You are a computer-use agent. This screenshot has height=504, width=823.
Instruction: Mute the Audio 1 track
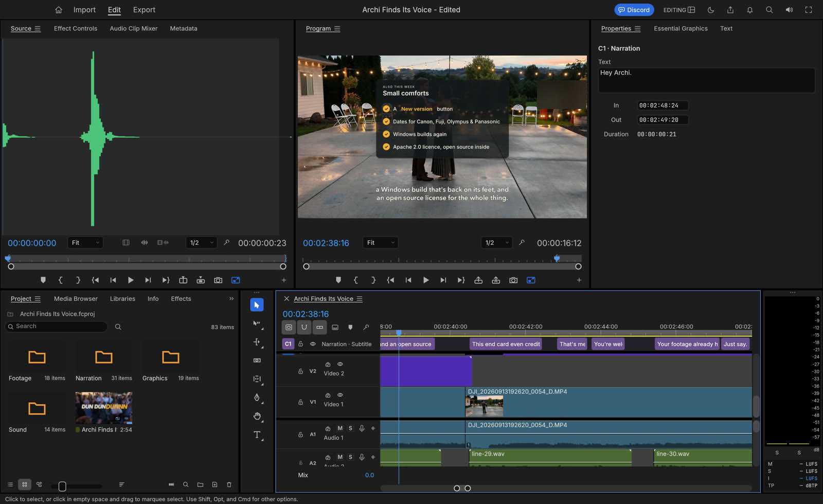click(x=340, y=428)
